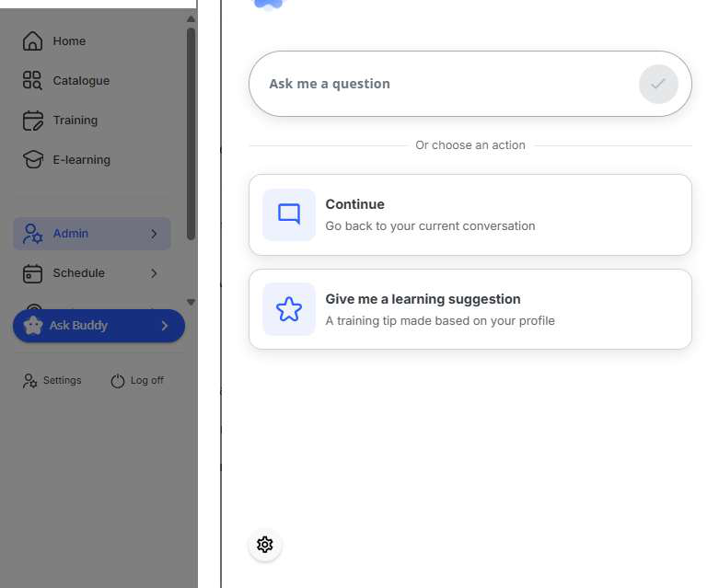Click the sidebar scrollbar thumb
Image resolution: width=719 pixels, height=588 pixels.
click(x=191, y=133)
